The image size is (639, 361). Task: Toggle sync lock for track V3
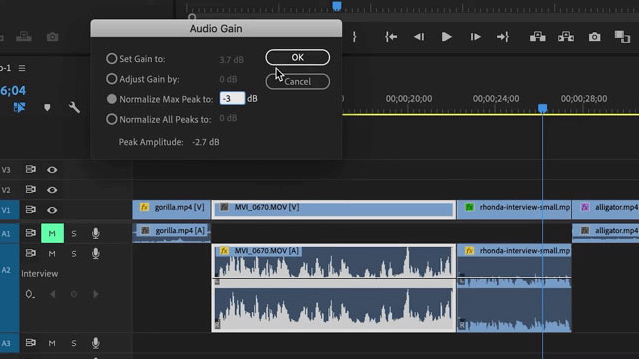[x=31, y=169]
